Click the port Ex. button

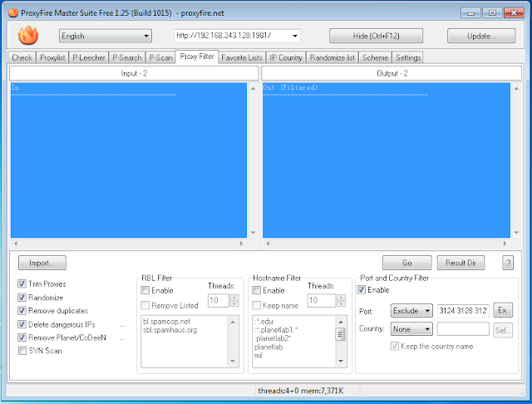pyautogui.click(x=502, y=310)
